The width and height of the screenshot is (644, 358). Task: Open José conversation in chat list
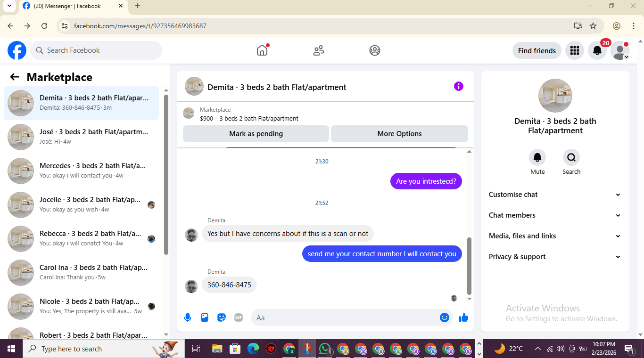click(x=81, y=137)
